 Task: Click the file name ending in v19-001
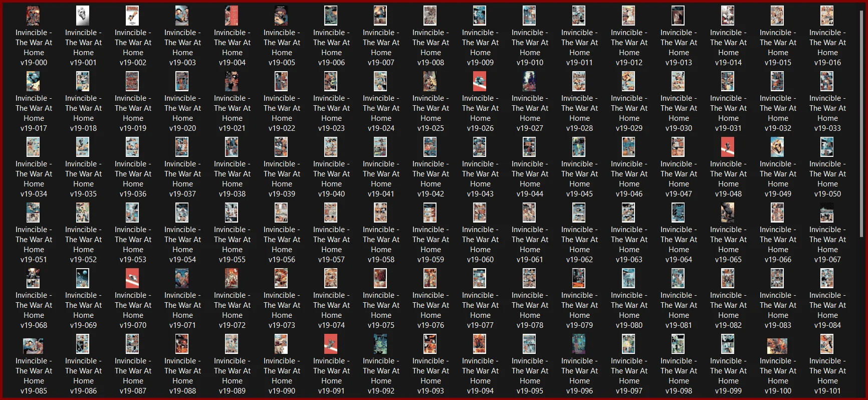(x=83, y=48)
